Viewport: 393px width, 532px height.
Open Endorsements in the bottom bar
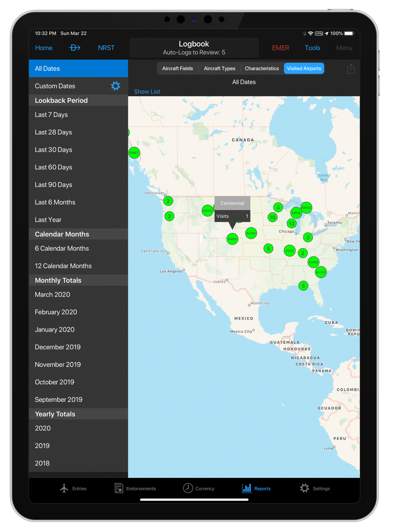click(x=135, y=488)
